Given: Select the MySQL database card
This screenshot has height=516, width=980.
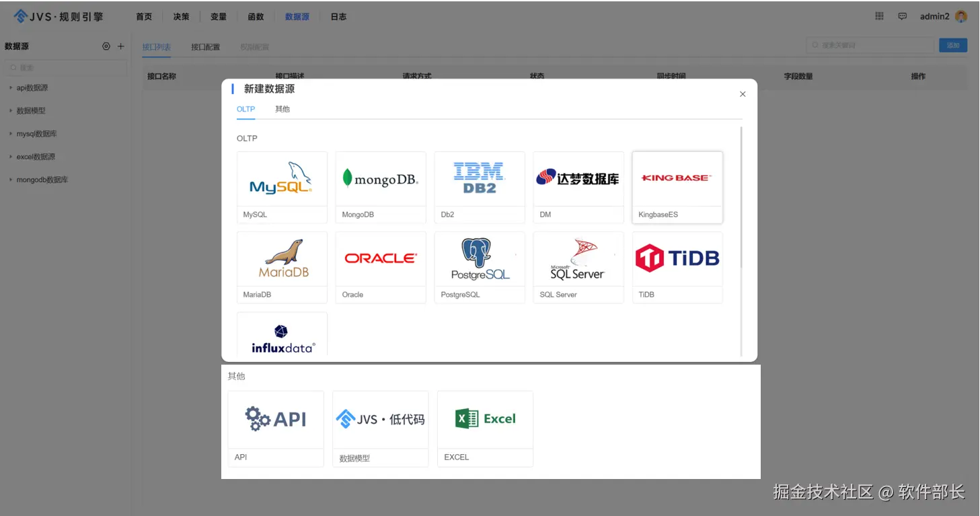Looking at the screenshot, I should pos(282,187).
